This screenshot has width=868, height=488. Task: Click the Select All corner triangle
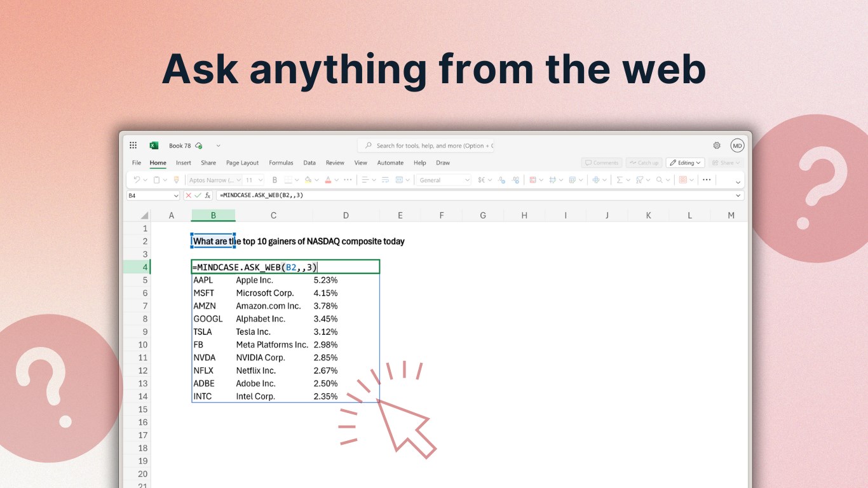145,216
